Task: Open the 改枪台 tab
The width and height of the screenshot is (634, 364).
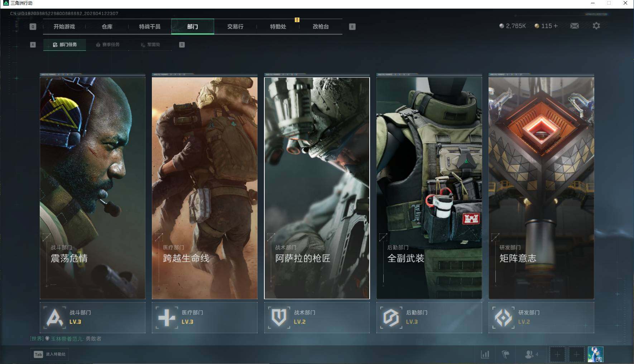Action: (x=321, y=26)
